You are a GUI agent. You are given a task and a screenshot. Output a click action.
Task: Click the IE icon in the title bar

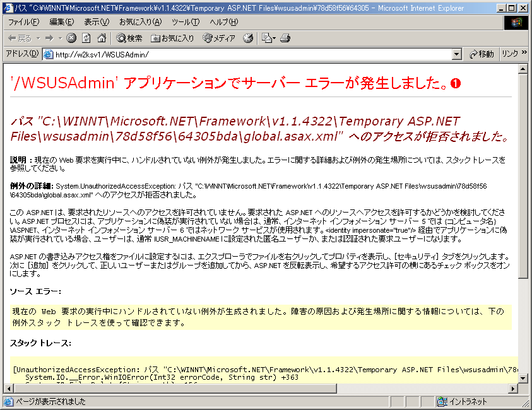(8, 8)
